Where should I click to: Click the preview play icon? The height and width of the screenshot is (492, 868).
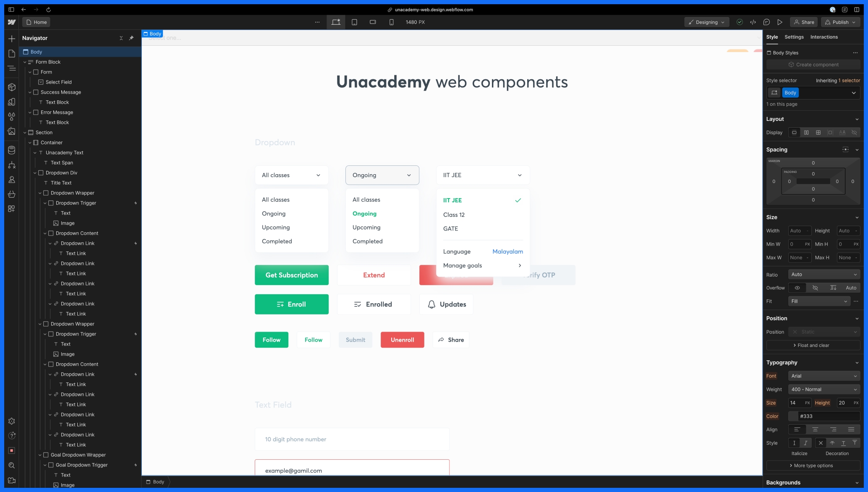pos(780,22)
